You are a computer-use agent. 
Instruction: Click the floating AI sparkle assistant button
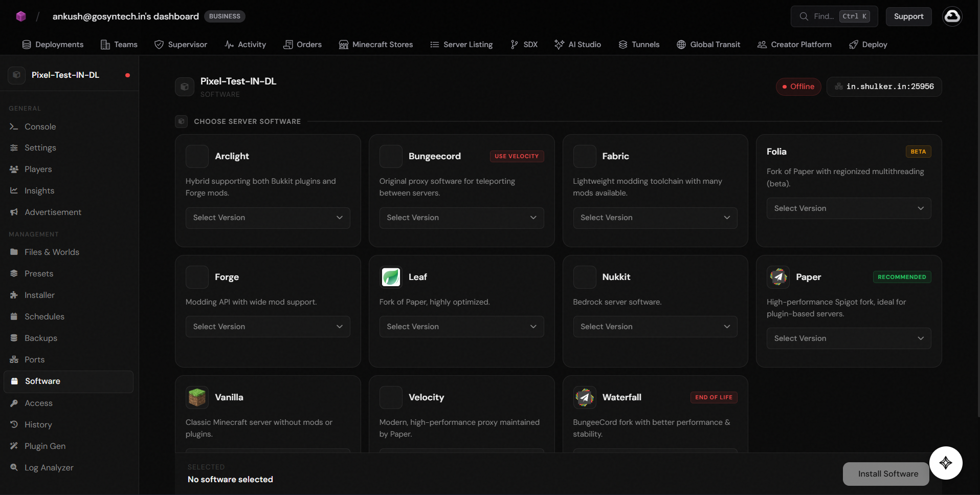[946, 463]
